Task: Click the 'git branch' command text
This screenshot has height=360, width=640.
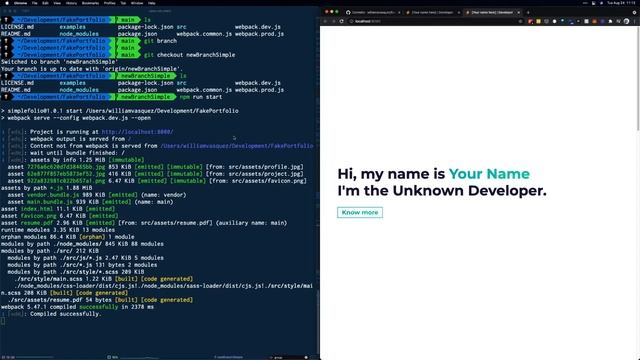Action: [x=160, y=41]
